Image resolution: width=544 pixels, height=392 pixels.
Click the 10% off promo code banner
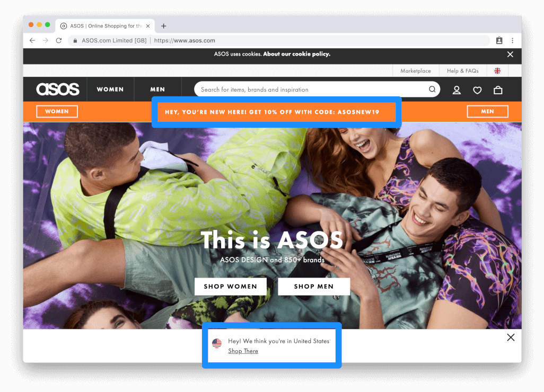pyautogui.click(x=272, y=112)
